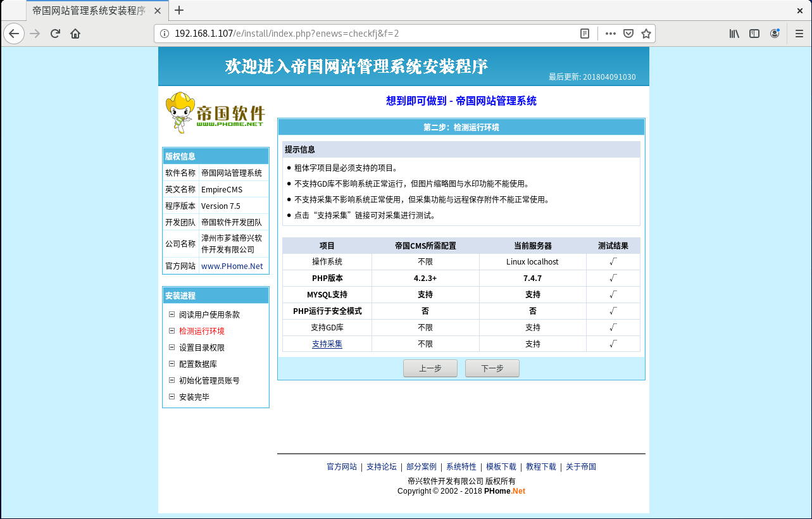Click the browser forward arrow
This screenshot has height=519, width=812.
tap(35, 34)
